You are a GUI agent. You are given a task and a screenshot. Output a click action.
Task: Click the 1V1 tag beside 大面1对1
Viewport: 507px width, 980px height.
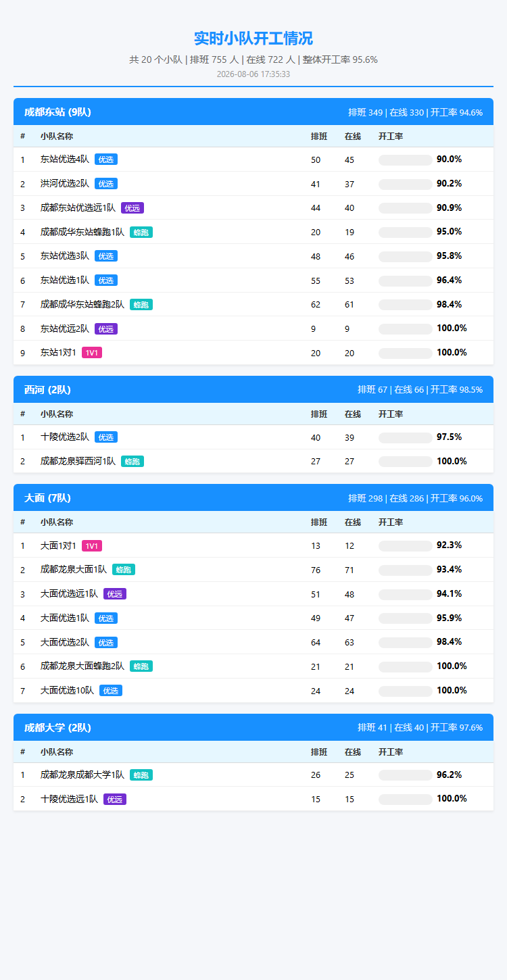tap(92, 545)
